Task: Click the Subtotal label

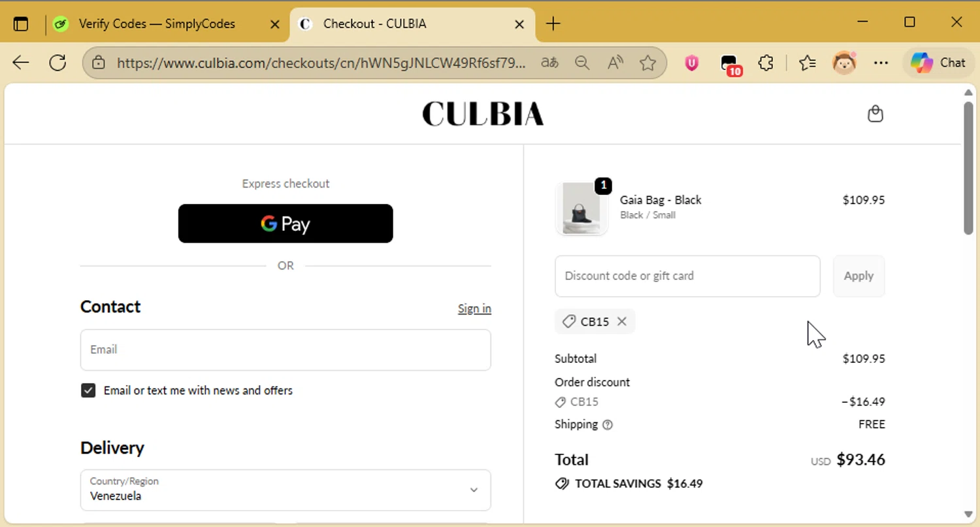Action: tap(576, 359)
